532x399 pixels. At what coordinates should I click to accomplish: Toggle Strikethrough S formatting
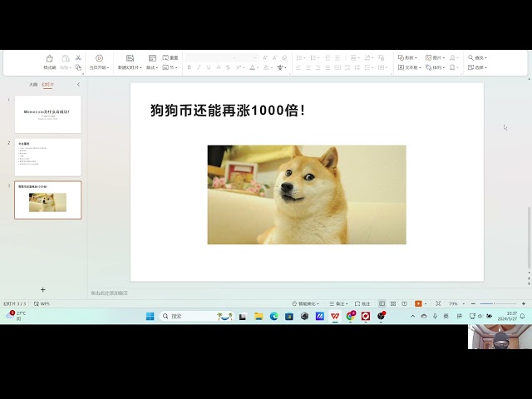[228, 67]
